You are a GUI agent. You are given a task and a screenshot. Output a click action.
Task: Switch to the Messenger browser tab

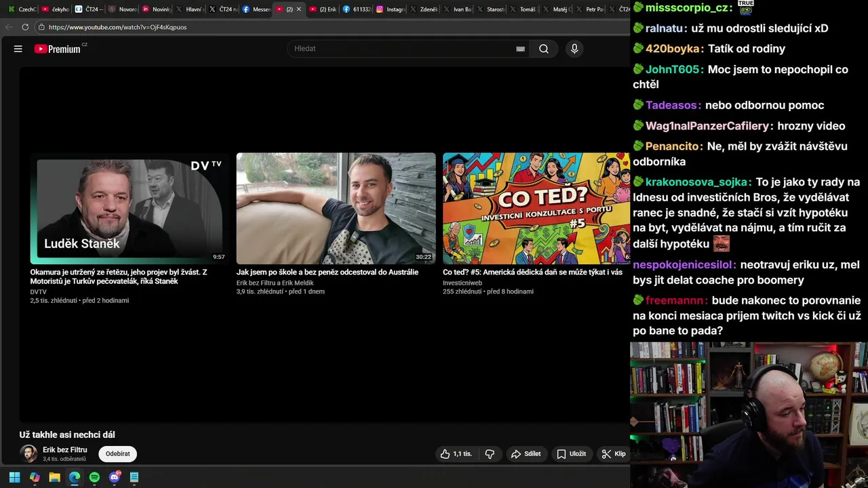coord(256,9)
